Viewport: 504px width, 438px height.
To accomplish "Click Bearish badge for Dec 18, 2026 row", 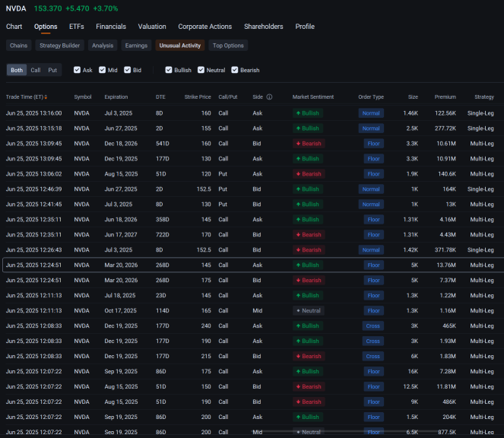I will point(309,144).
